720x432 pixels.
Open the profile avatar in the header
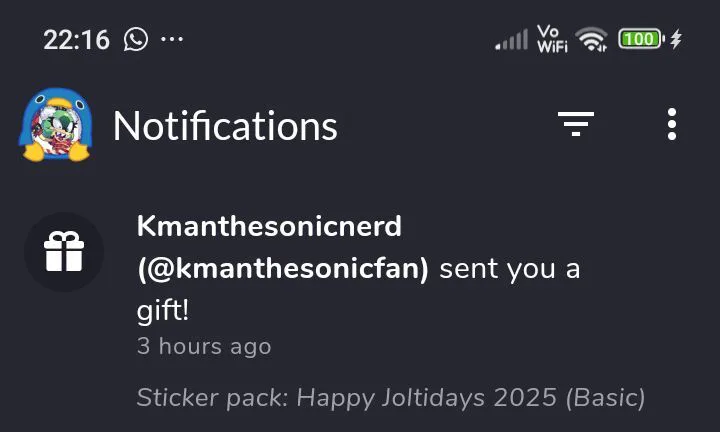tap(54, 125)
